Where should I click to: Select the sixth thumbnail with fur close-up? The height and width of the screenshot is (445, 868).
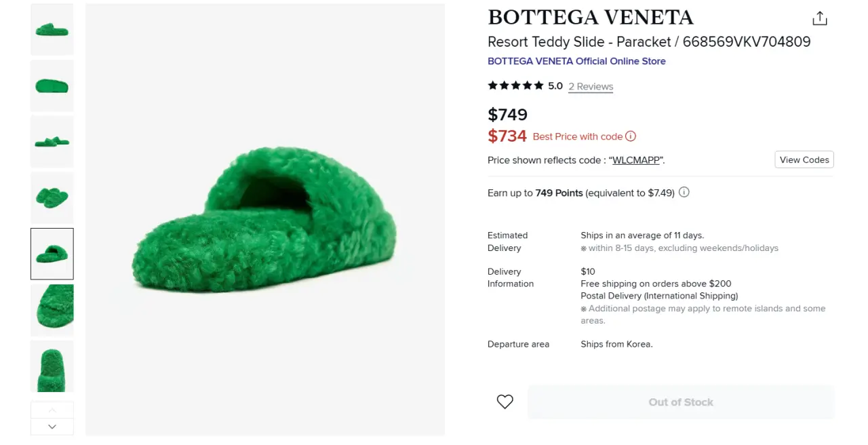pos(52,310)
